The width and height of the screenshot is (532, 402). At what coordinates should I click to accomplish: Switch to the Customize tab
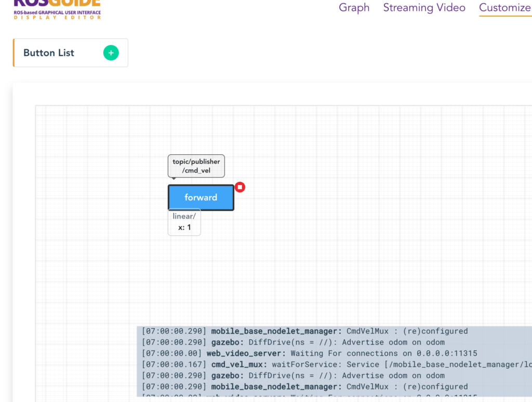pyautogui.click(x=504, y=8)
